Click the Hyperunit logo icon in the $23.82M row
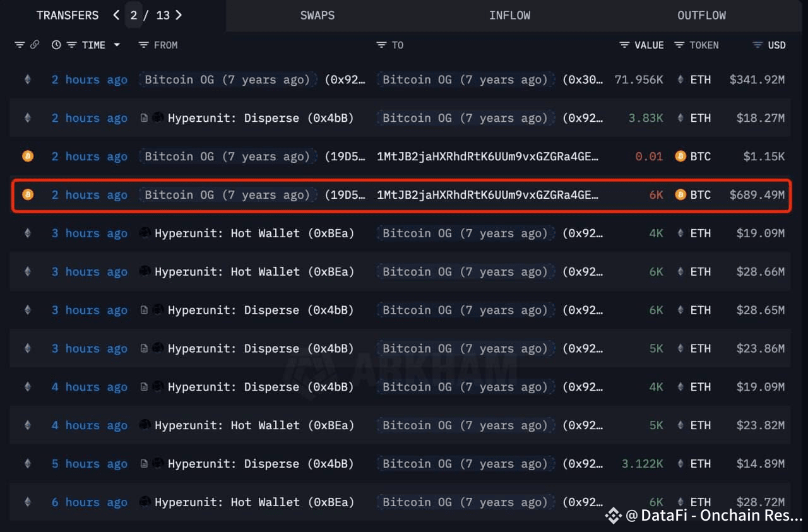The image size is (808, 532). [145, 425]
